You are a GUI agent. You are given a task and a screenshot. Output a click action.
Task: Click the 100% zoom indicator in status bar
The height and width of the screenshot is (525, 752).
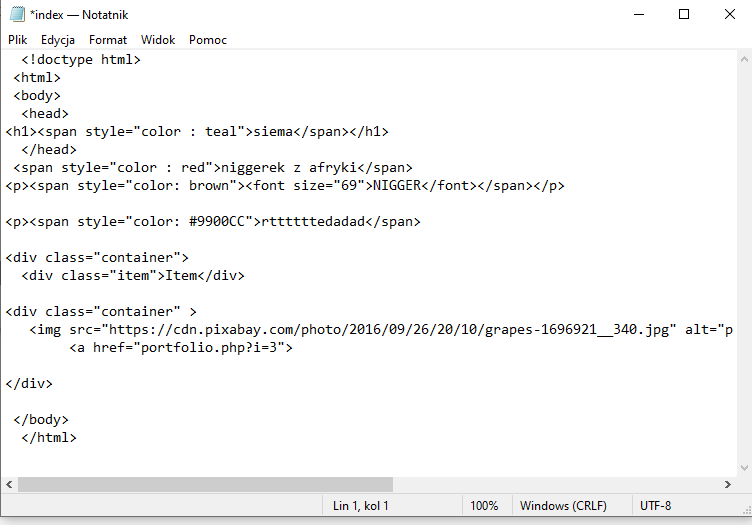484,506
